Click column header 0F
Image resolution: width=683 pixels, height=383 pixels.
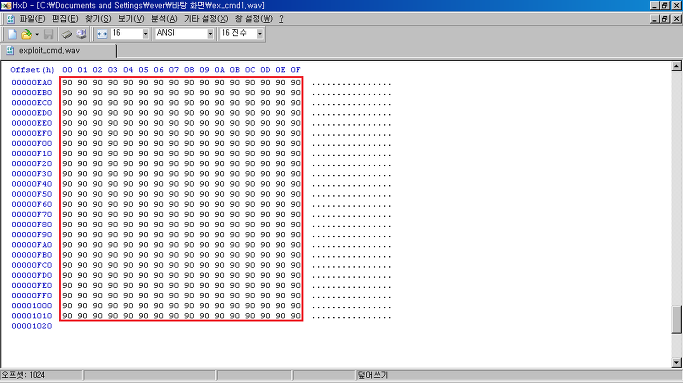click(x=296, y=70)
